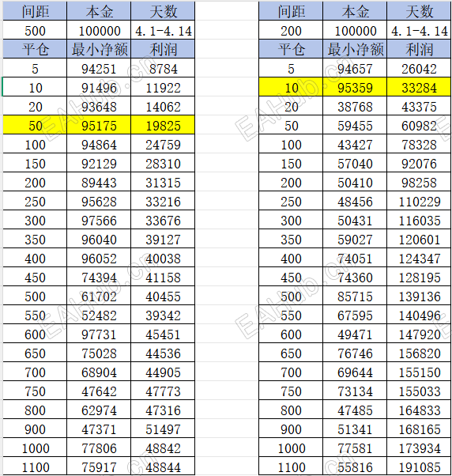
Task: Select right table header 平仓
Action: tap(291, 49)
